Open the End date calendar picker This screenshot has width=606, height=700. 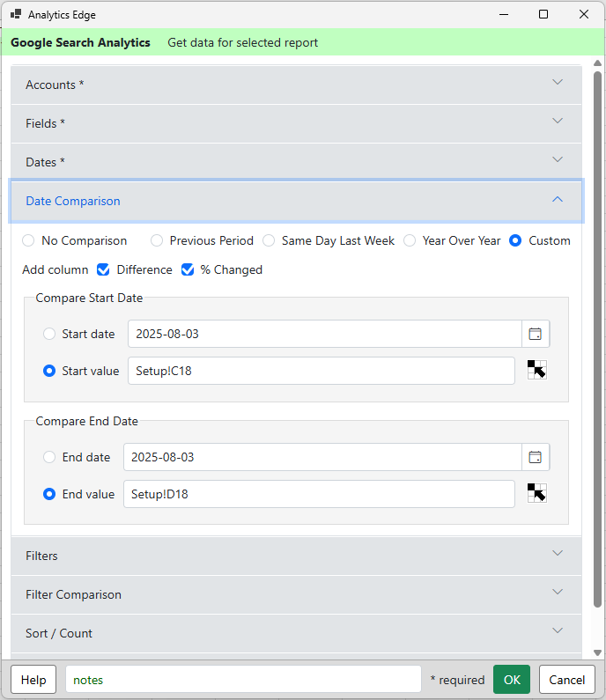pos(535,457)
